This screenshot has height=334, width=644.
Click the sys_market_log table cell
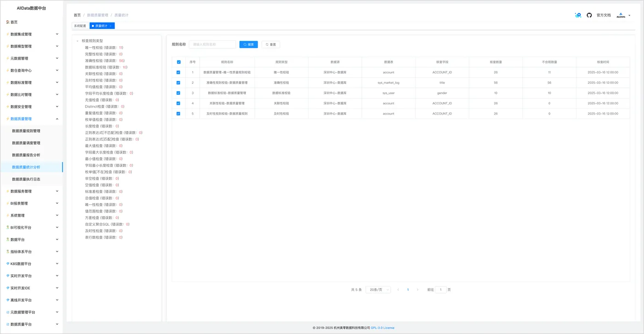click(x=389, y=83)
